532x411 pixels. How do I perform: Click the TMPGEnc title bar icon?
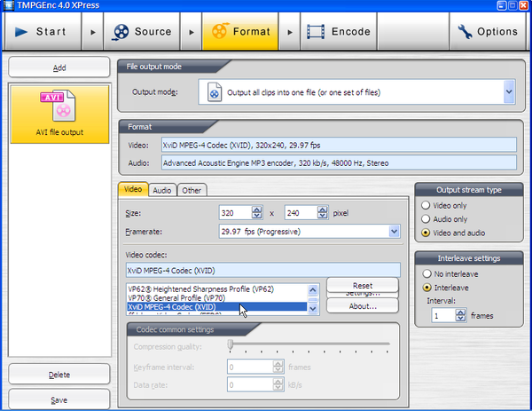point(8,5)
